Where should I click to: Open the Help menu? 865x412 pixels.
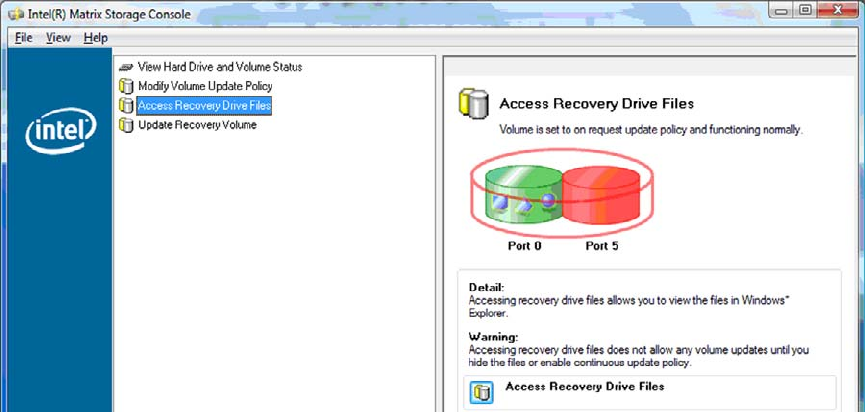[x=95, y=38]
